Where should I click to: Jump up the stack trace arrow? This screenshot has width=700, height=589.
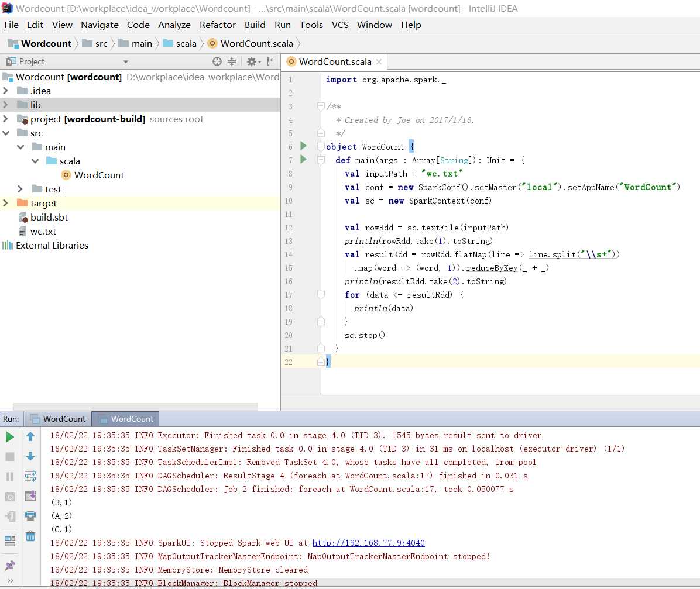coord(30,437)
